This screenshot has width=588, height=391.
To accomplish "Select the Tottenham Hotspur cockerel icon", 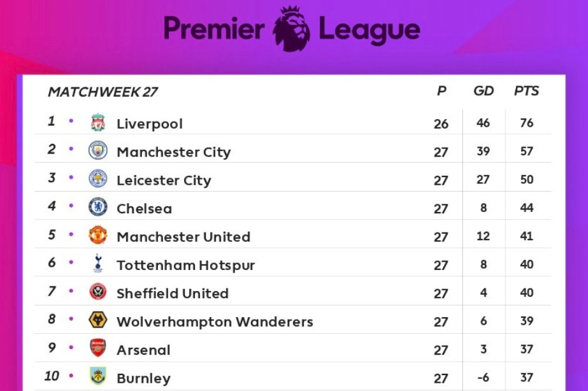I will click(97, 264).
